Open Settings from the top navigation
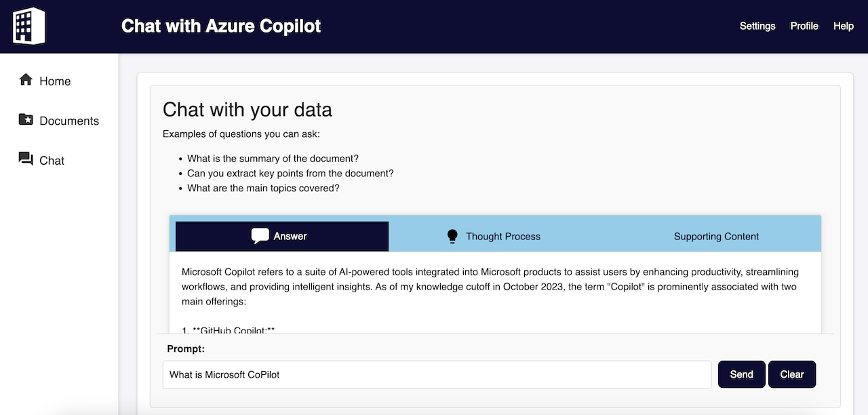 pos(757,26)
